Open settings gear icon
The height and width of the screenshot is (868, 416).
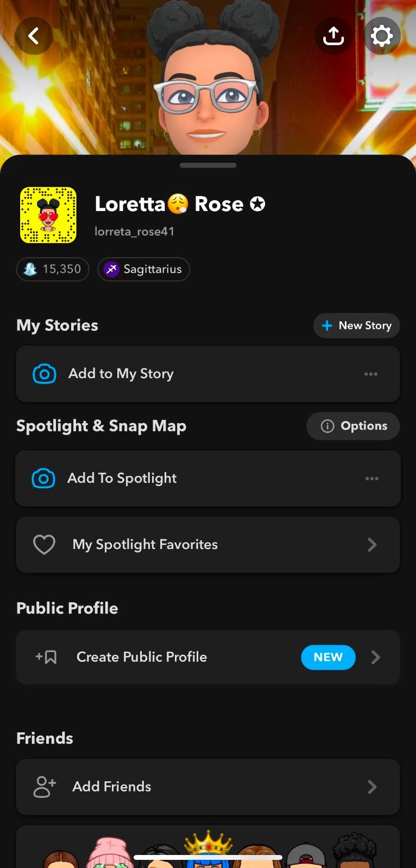coord(382,36)
